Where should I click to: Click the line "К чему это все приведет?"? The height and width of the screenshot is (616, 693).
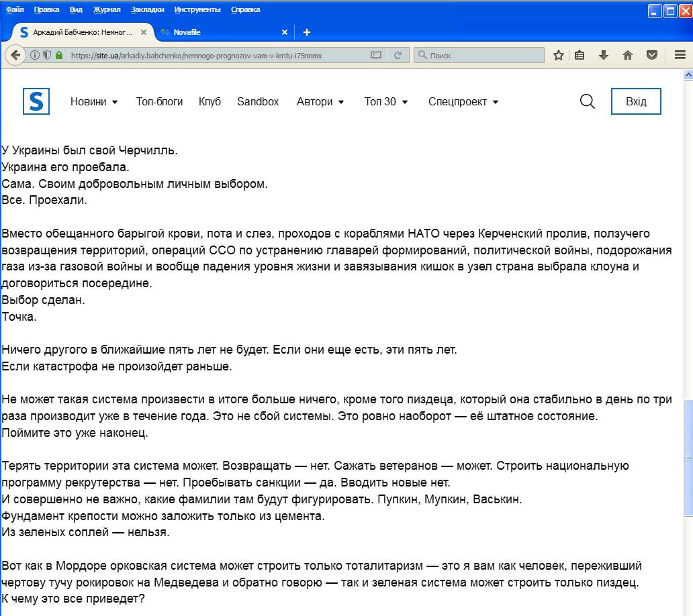73,599
